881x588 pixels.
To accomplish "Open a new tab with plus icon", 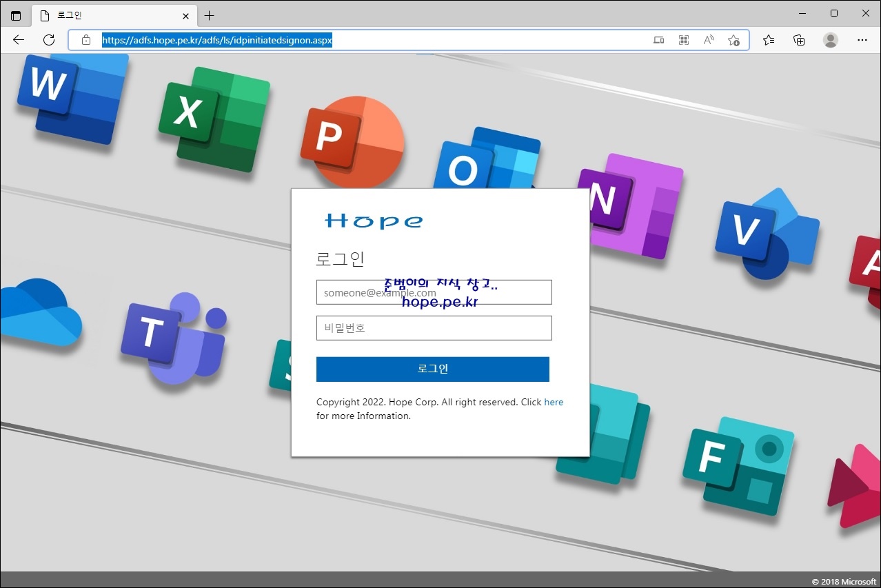I will pos(210,16).
